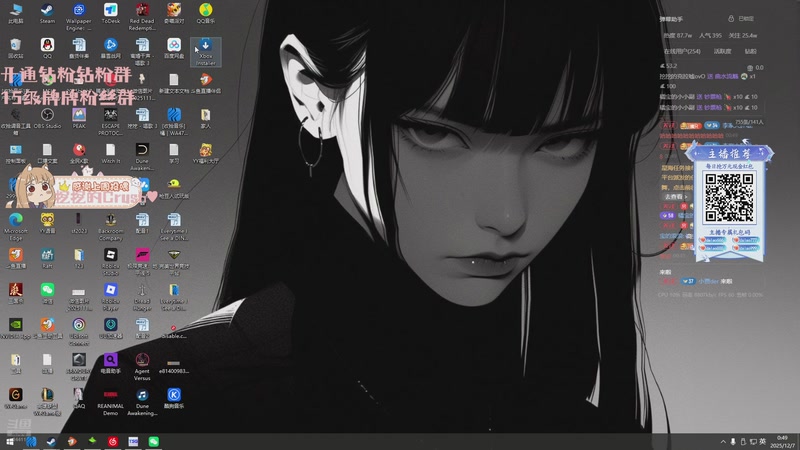800x450 pixels.
Task: Click the 热度 87.7w stat
Action: coord(678,36)
